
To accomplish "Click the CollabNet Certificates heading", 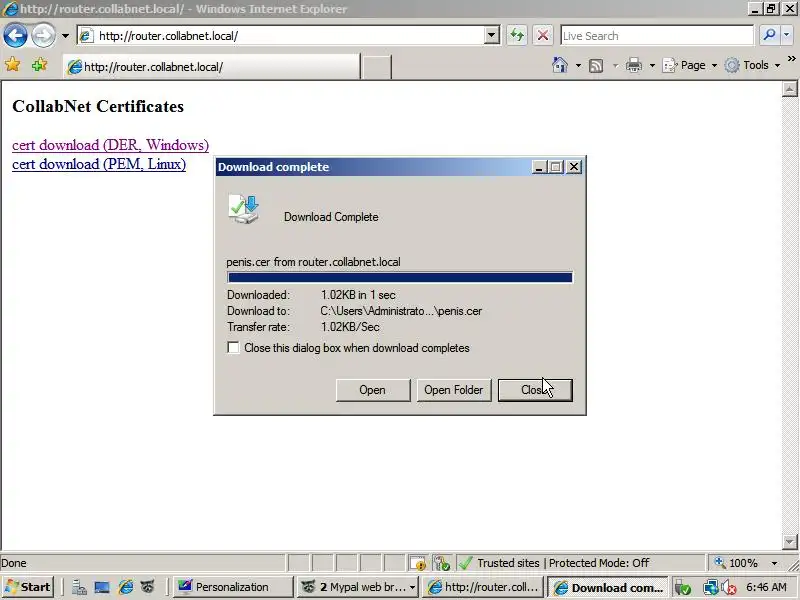I will coord(98,106).
